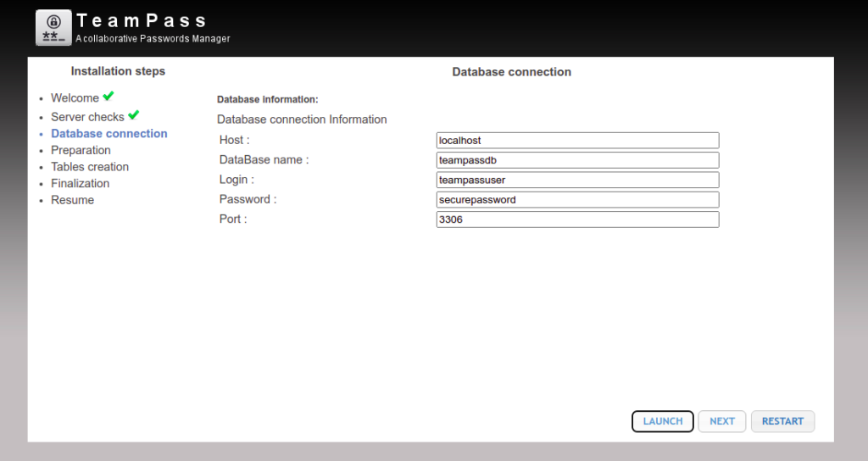
Task: Open the Database connection step
Action: [x=109, y=133]
